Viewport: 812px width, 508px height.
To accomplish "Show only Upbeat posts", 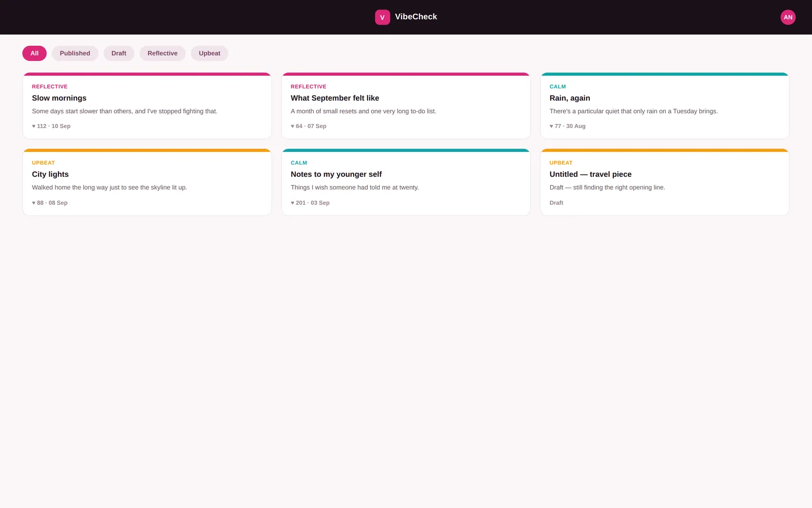I will pyautogui.click(x=210, y=53).
